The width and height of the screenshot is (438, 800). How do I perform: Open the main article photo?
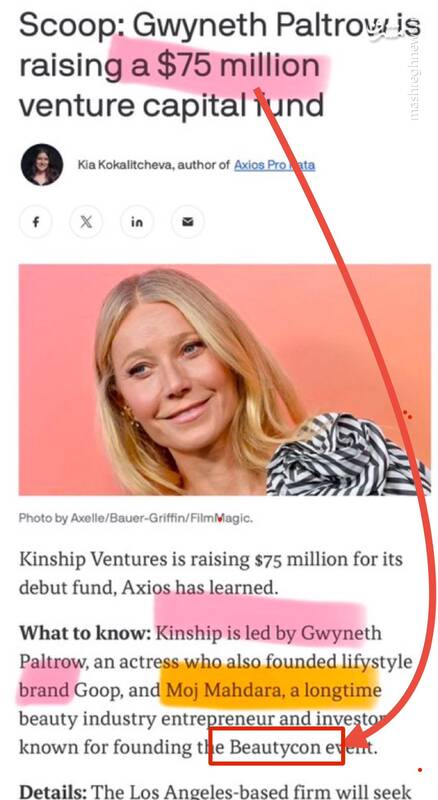click(225, 380)
